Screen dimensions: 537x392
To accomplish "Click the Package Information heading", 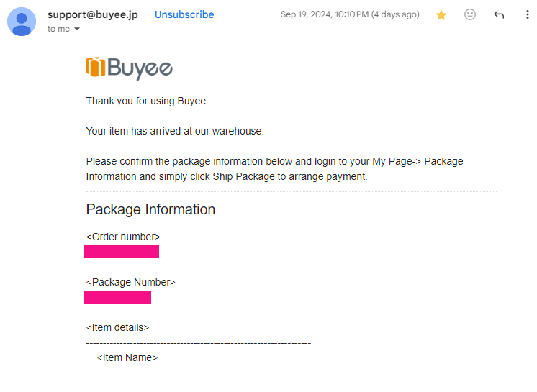I will tap(150, 209).
